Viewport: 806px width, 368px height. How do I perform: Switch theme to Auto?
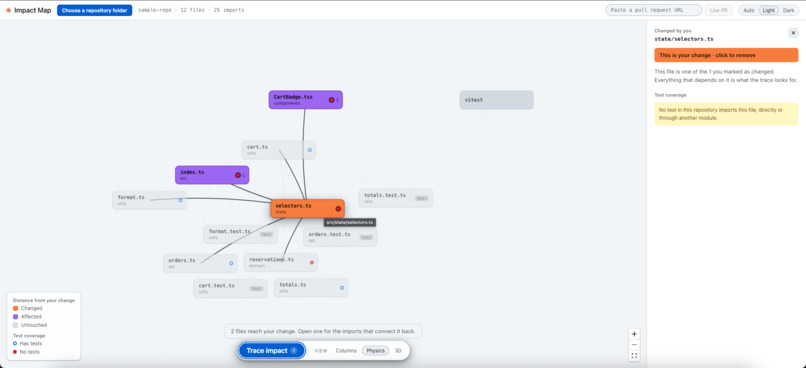click(749, 10)
